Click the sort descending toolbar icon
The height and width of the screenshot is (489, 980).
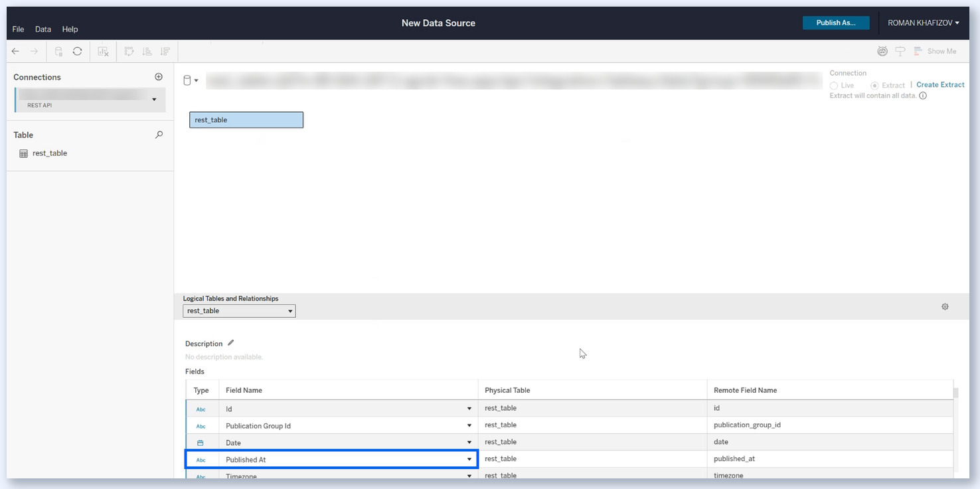[165, 51]
